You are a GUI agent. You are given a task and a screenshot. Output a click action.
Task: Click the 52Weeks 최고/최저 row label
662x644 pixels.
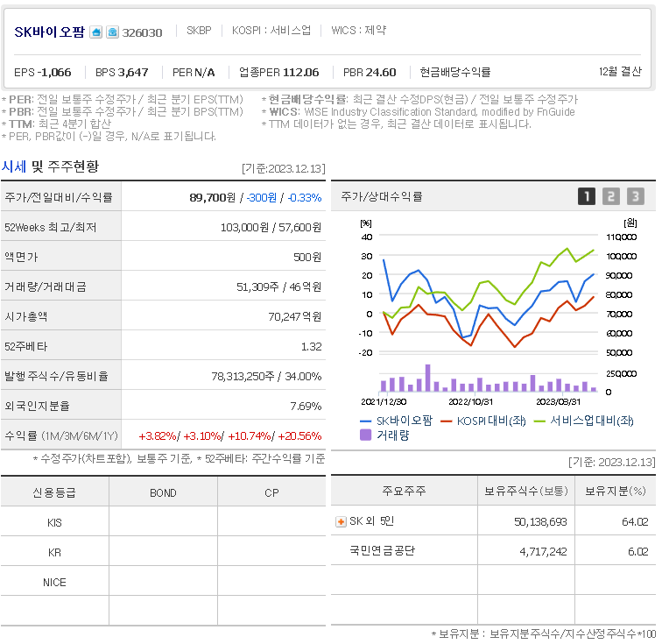click(51, 227)
